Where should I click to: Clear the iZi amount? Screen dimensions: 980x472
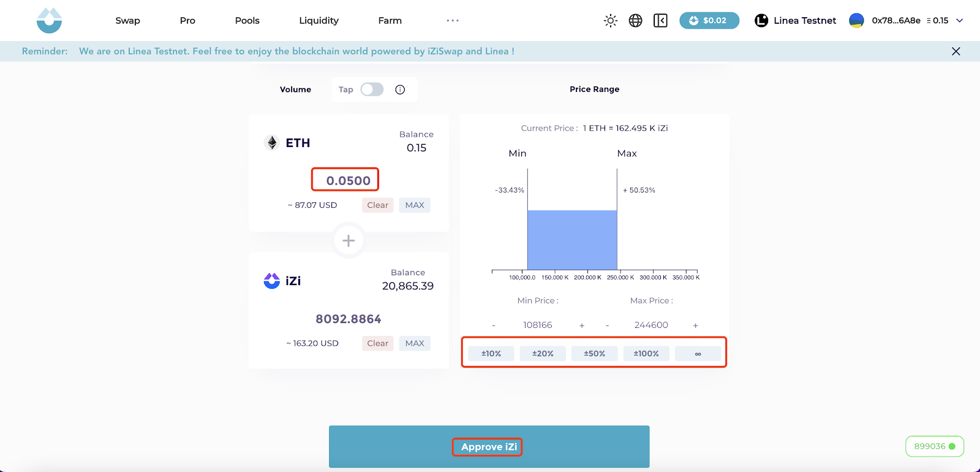point(378,343)
